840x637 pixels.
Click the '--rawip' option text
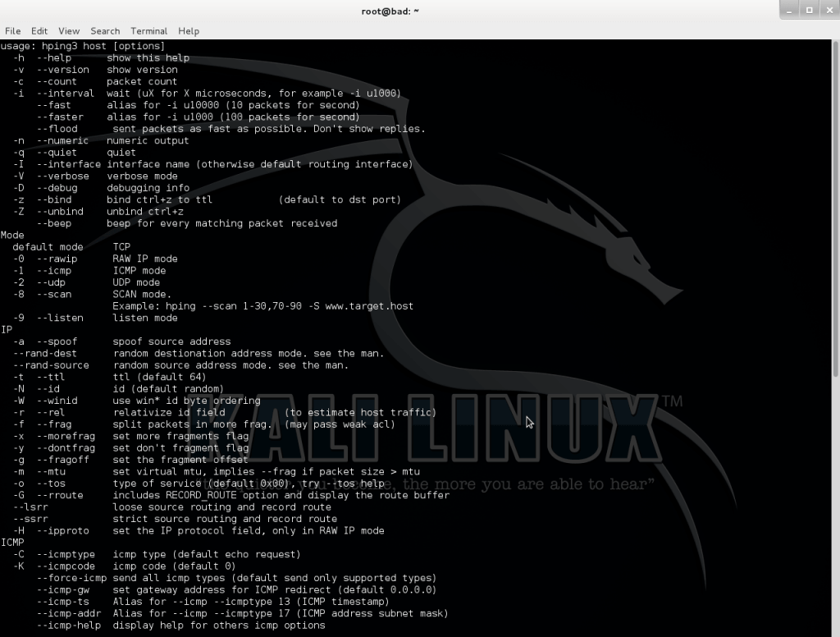[57, 259]
